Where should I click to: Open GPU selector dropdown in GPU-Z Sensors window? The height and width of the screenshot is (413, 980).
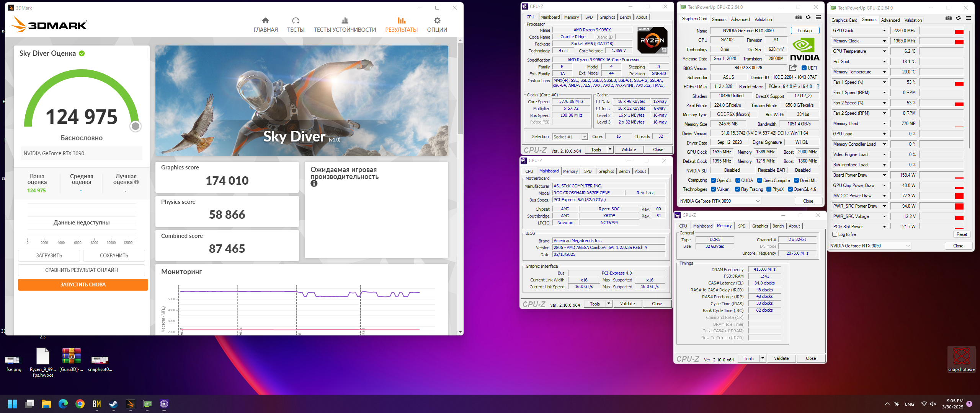point(870,246)
